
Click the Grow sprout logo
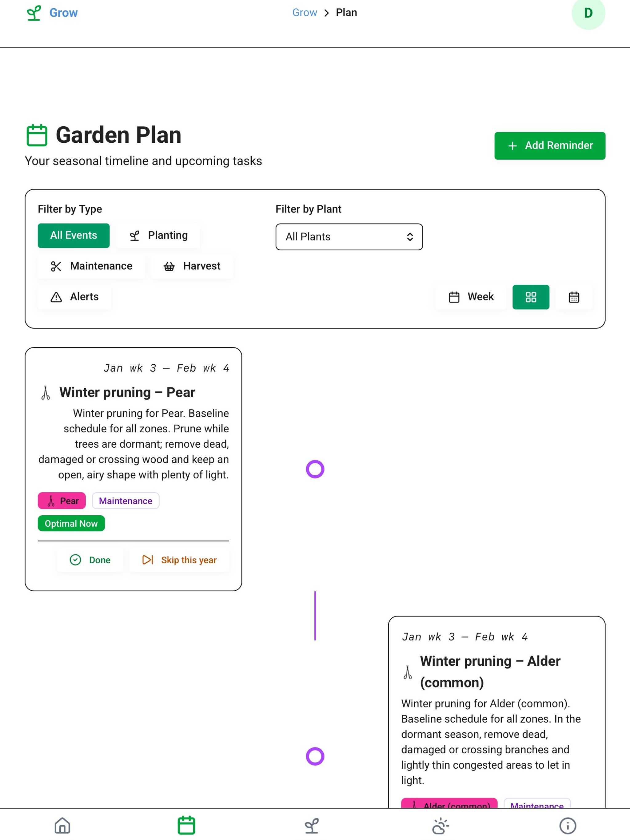coord(52,13)
